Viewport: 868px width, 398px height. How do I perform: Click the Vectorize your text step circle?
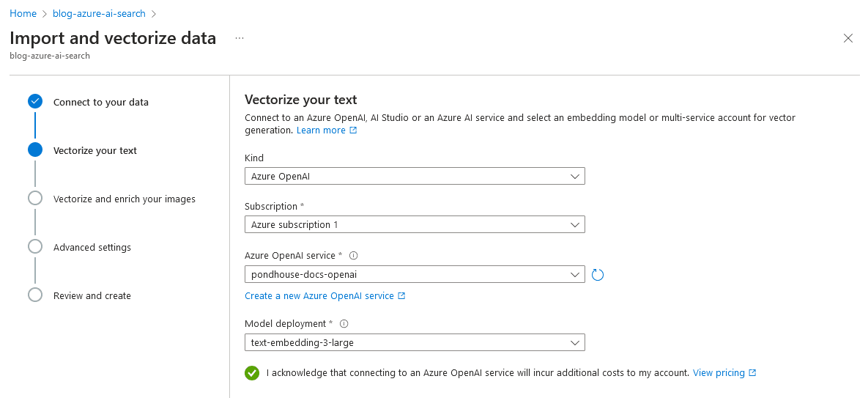(35, 150)
